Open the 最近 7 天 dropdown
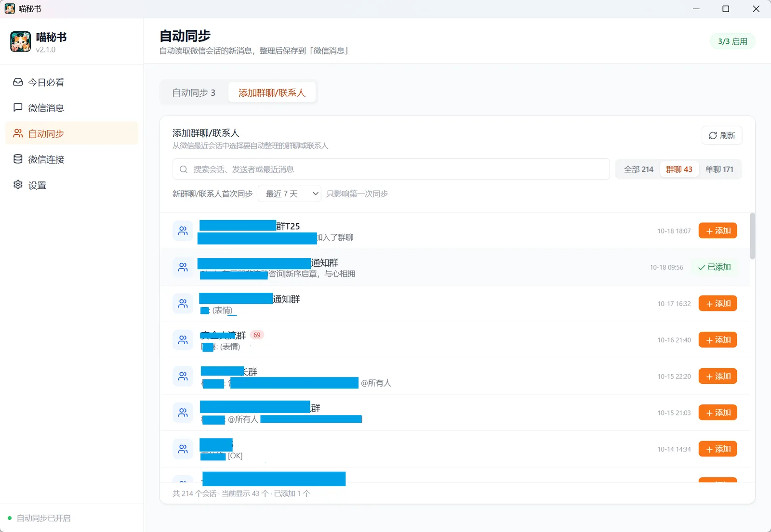Image resolution: width=771 pixels, height=532 pixels. coord(290,194)
